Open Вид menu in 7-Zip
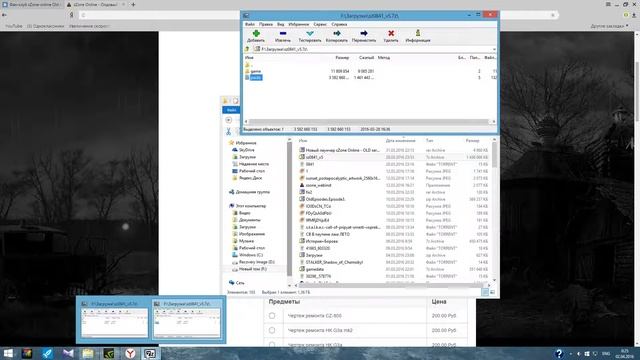Screen dimensions: 640x360 pyautogui.click(x=281, y=24)
